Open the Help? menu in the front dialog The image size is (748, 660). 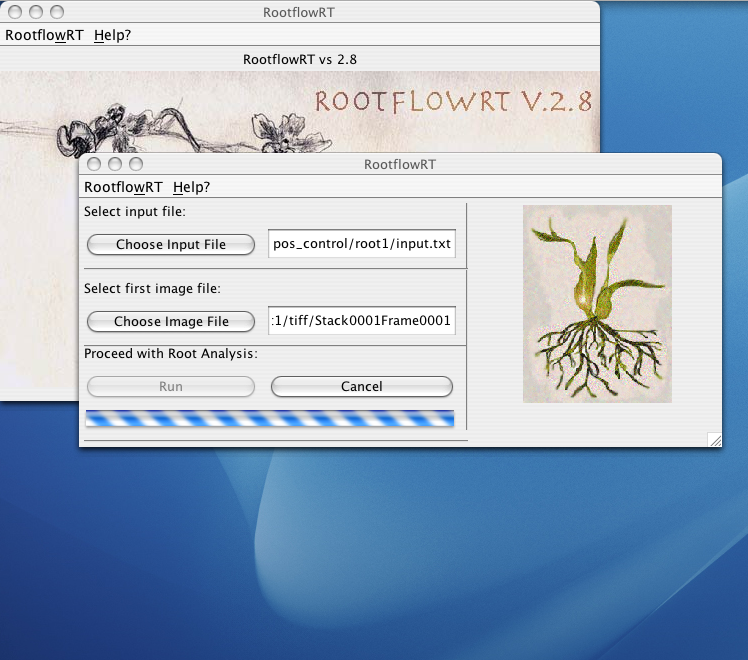click(x=191, y=187)
